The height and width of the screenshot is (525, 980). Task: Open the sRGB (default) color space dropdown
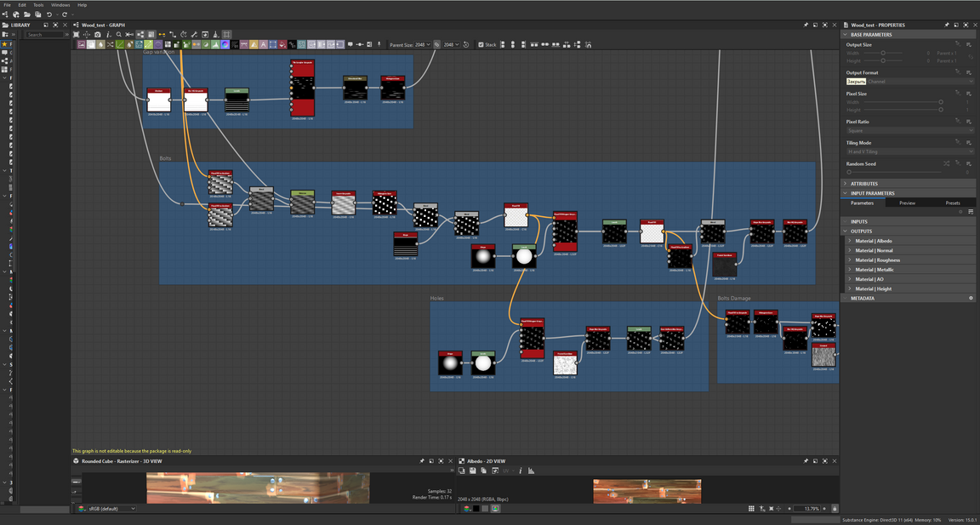tap(111, 509)
